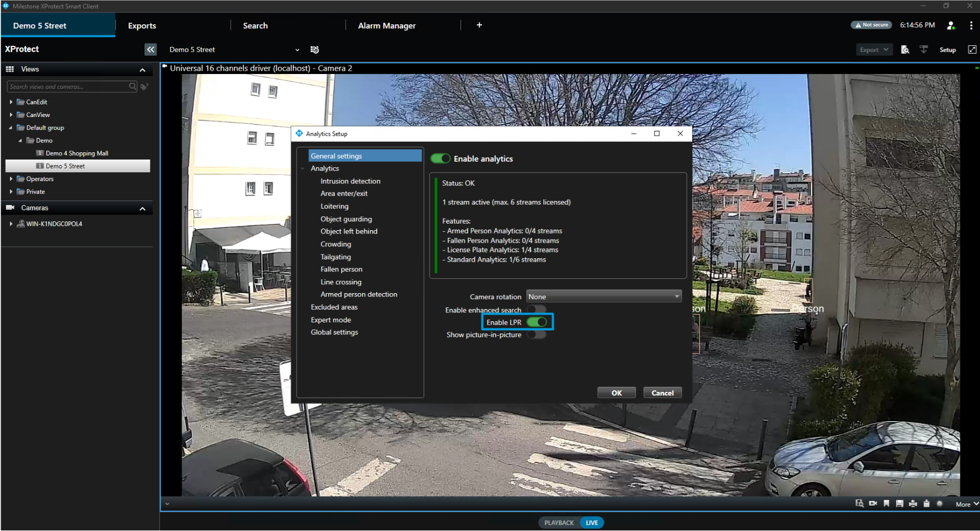Click OK in Analytics Setup dialog
The width and height of the screenshot is (980, 531).
coord(616,393)
